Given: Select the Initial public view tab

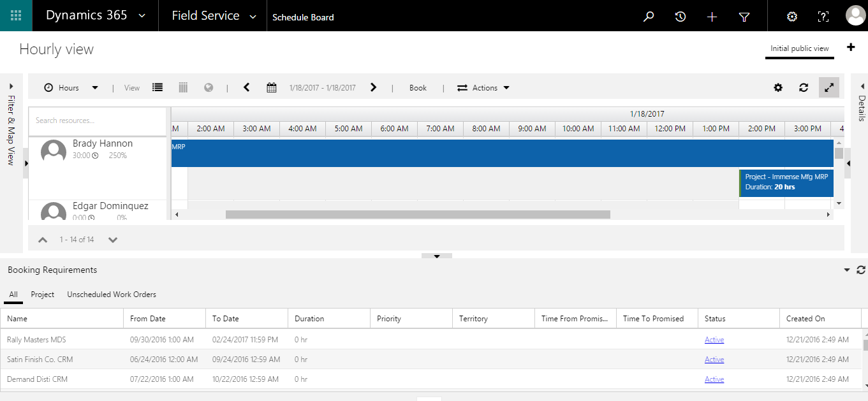Looking at the screenshot, I should (800, 48).
